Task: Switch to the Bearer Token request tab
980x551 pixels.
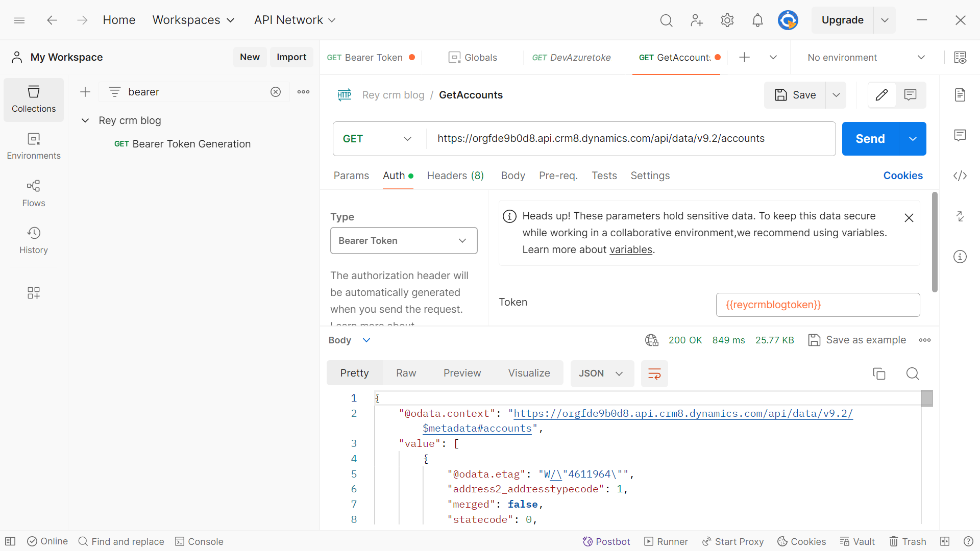Action: 371,57
